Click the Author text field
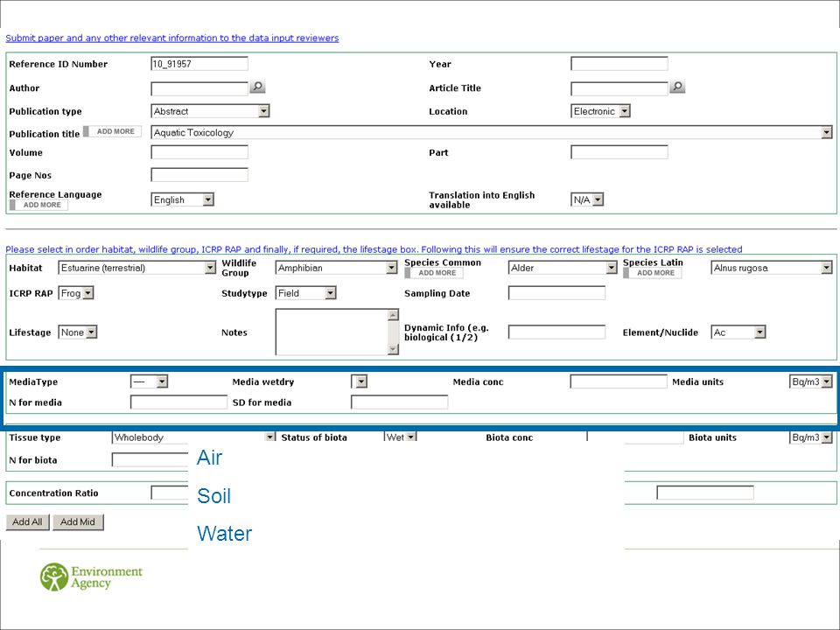 tap(199, 88)
